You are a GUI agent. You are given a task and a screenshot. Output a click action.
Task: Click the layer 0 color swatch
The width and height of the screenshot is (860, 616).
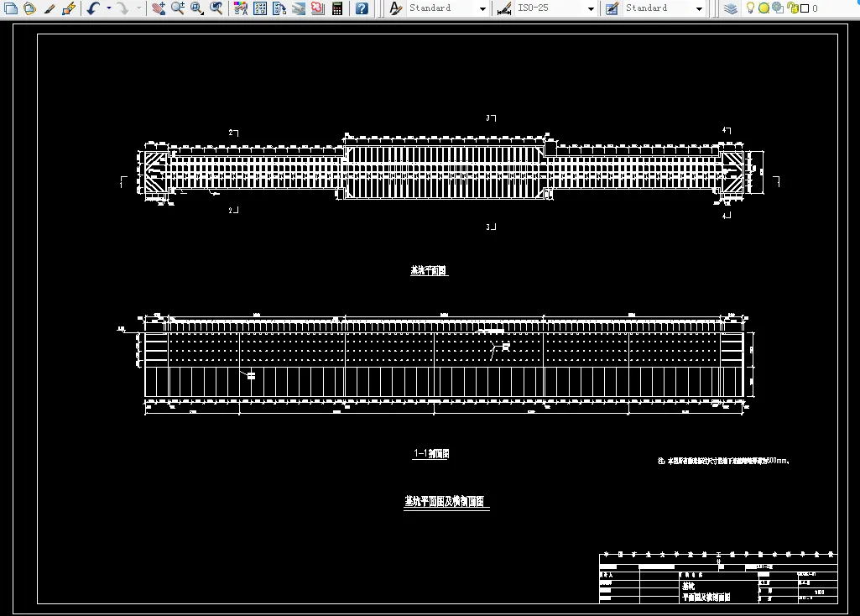[x=805, y=8]
